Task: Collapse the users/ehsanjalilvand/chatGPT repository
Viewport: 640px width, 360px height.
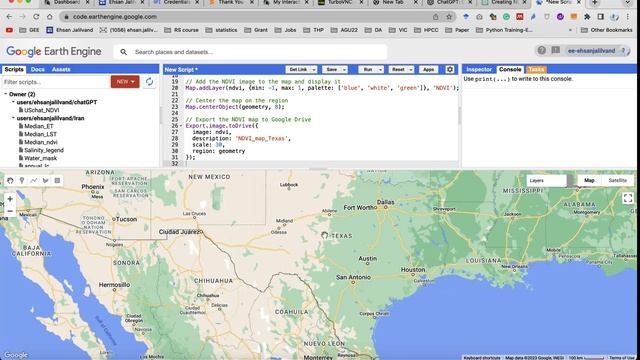Action: [x=13, y=102]
